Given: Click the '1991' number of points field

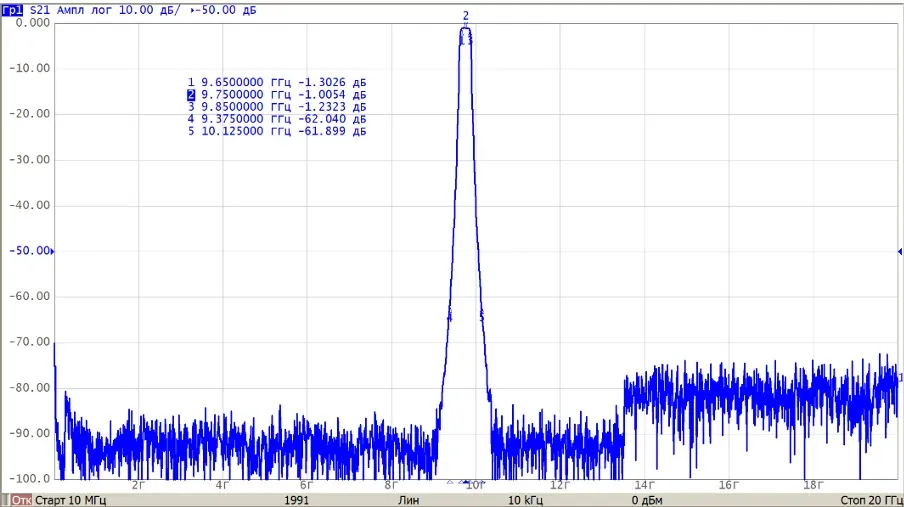Looking at the screenshot, I should (296, 500).
